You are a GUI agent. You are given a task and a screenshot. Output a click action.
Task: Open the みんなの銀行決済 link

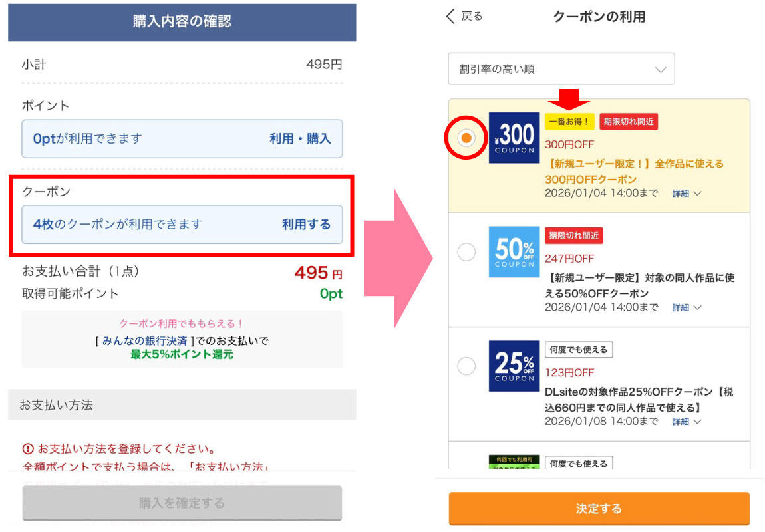143,341
